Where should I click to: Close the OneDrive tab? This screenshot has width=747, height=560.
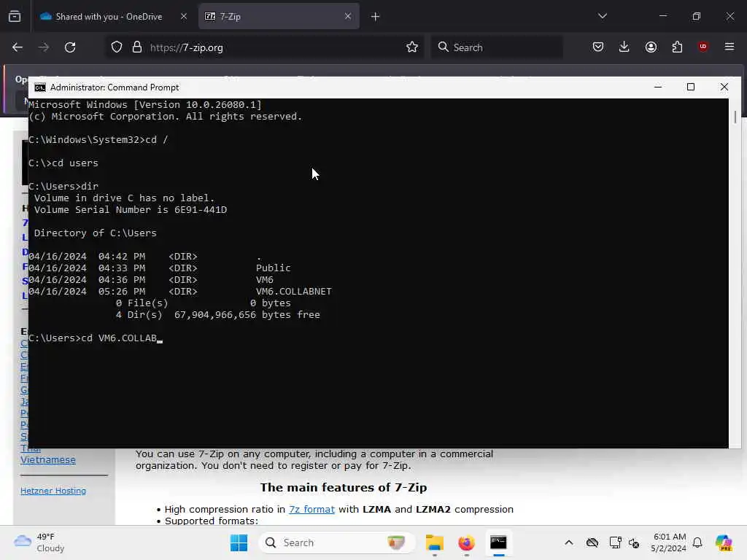tap(183, 16)
